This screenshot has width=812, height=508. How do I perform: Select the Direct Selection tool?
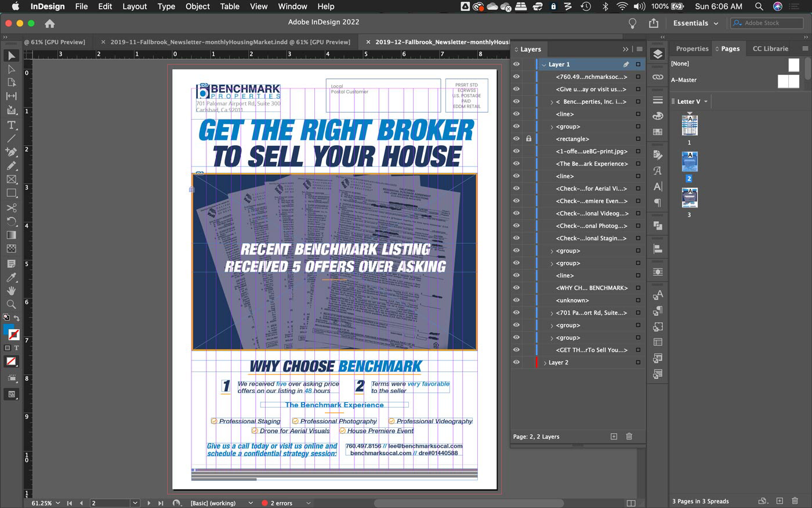coord(11,69)
